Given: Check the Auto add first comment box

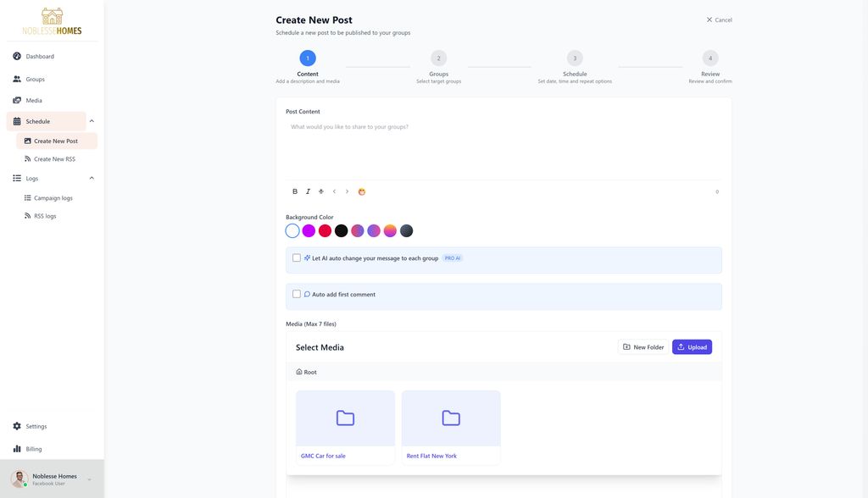Looking at the screenshot, I should point(297,294).
